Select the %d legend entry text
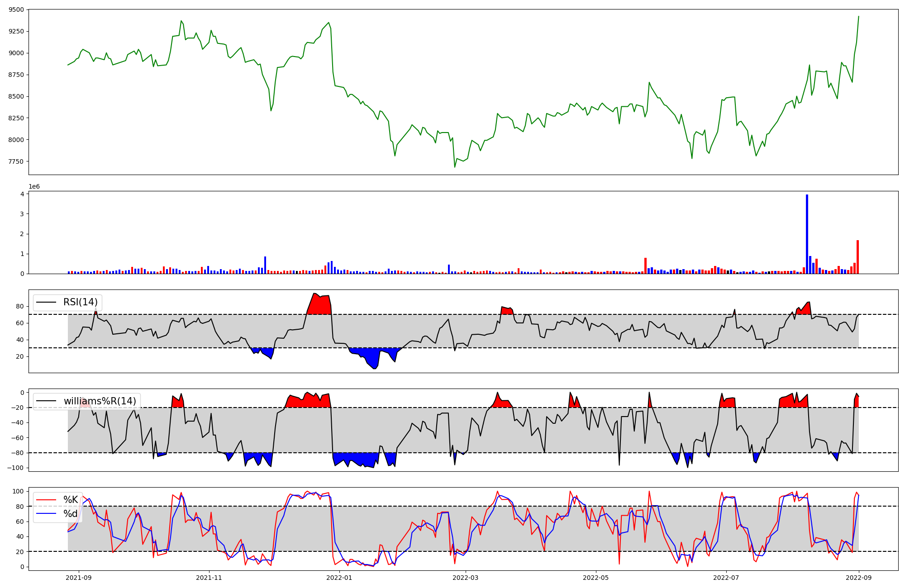 coord(71,514)
